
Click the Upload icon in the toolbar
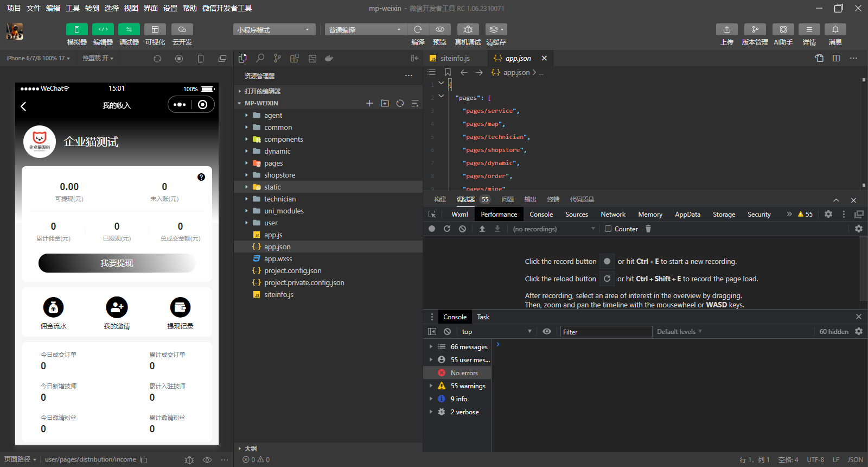726,29
